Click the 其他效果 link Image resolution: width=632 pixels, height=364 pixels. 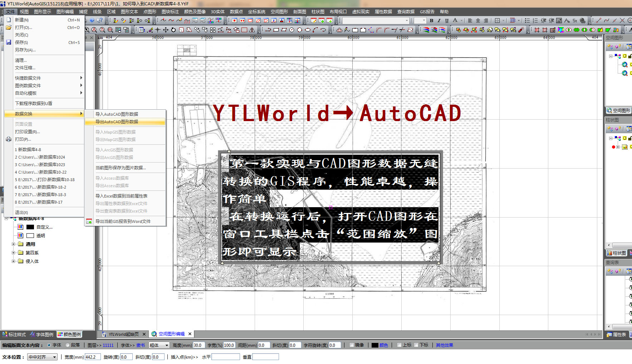coord(445,345)
